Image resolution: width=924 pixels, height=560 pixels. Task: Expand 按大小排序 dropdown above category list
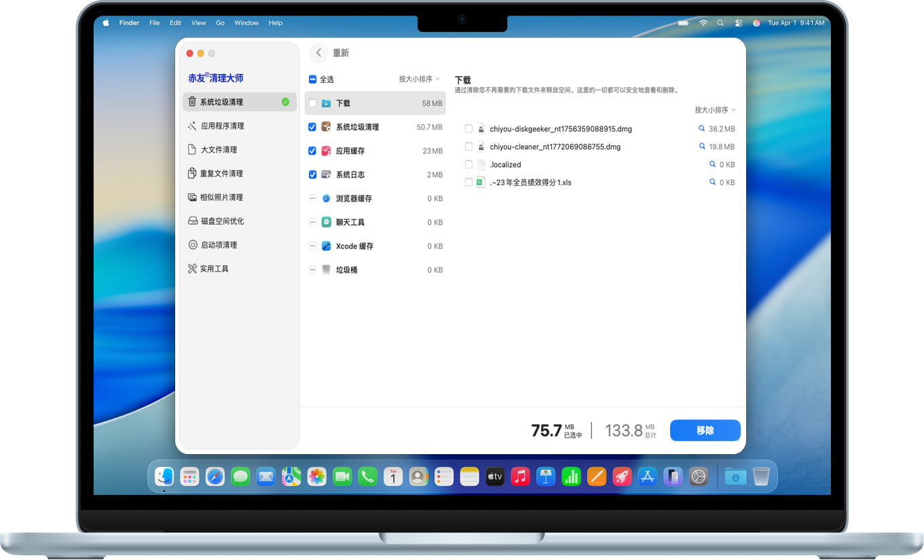coord(419,79)
